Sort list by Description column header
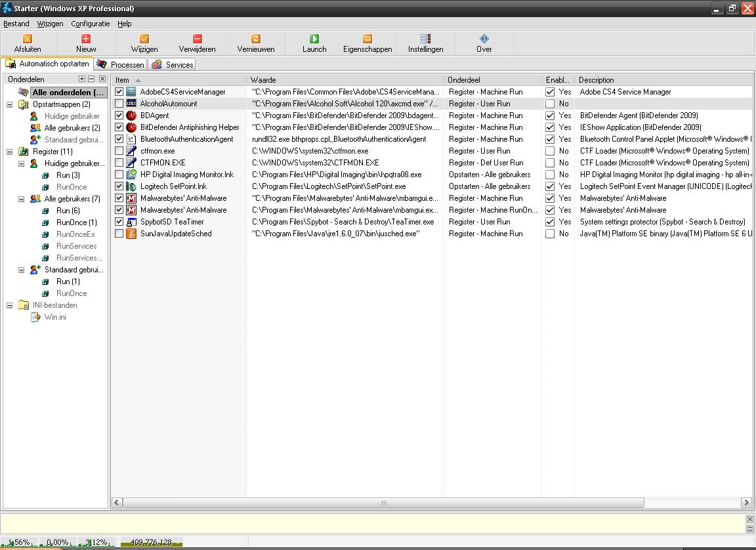This screenshot has width=756, height=550. pyautogui.click(x=663, y=80)
